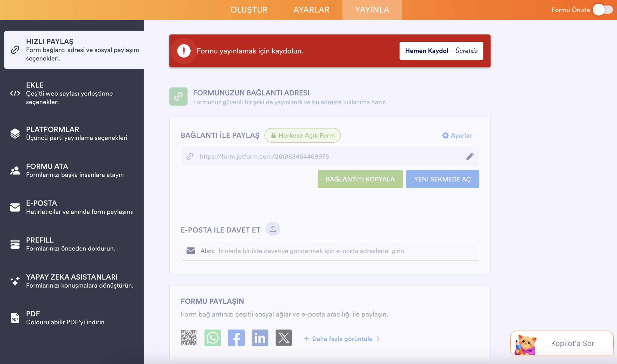
Task: Click the Herkese Açık Form badge
Action: (x=302, y=135)
